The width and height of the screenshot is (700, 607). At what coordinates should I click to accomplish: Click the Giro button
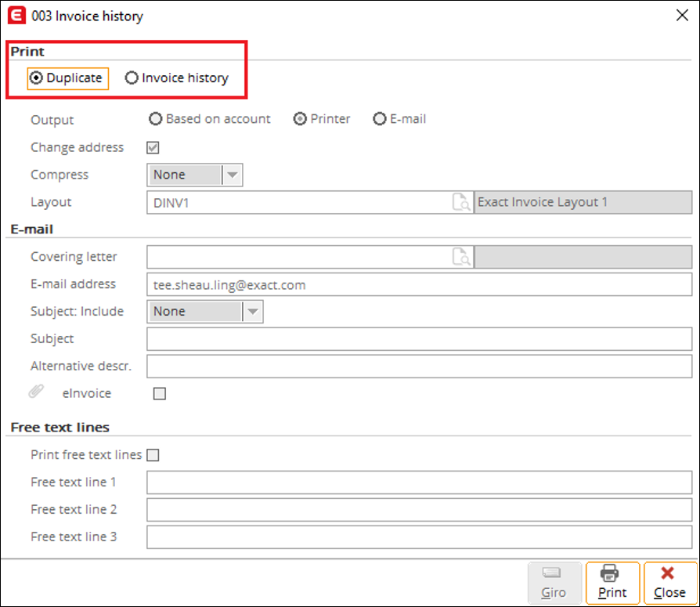point(554,583)
